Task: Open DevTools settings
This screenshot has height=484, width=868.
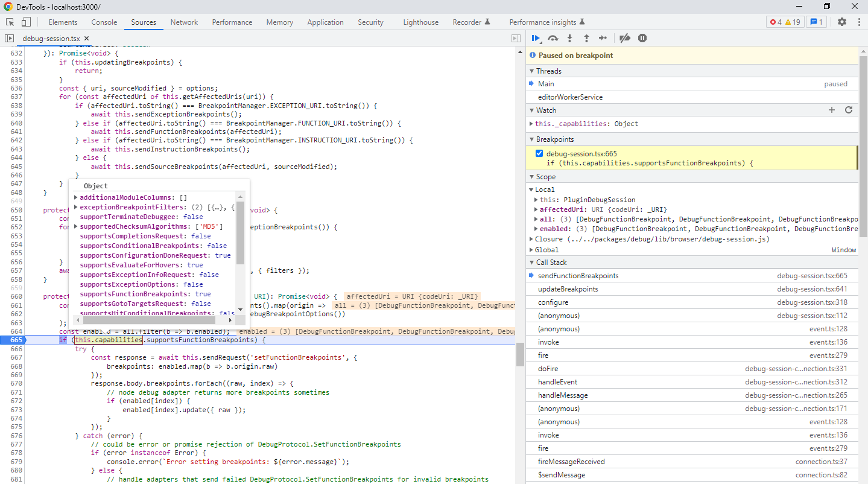Action: tap(841, 21)
